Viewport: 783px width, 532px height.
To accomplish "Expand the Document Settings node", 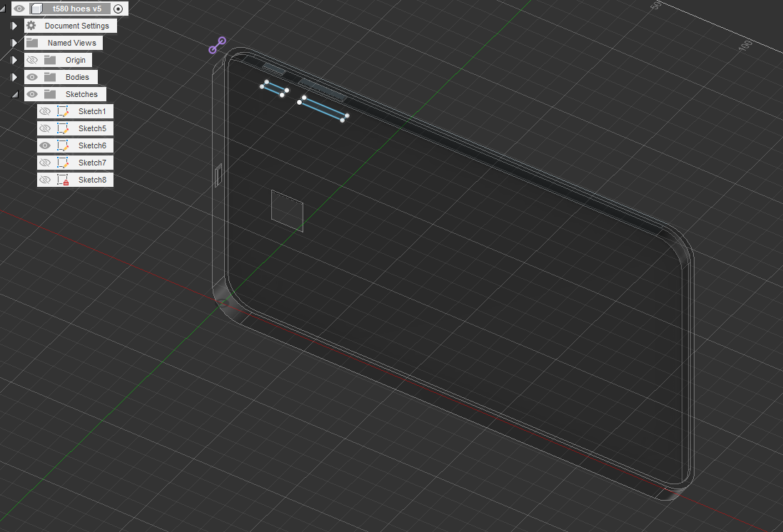I will click(14, 26).
